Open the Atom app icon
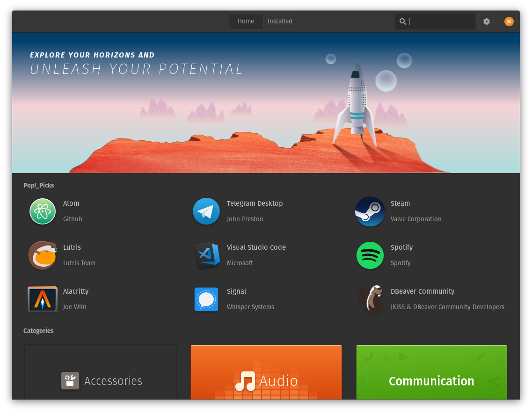This screenshot has height=413, width=532. coord(43,211)
